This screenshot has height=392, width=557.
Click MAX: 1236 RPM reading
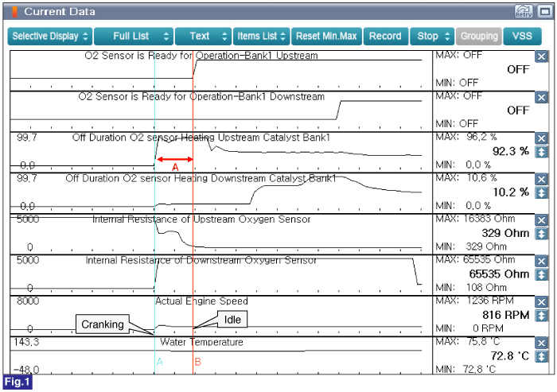click(x=474, y=301)
